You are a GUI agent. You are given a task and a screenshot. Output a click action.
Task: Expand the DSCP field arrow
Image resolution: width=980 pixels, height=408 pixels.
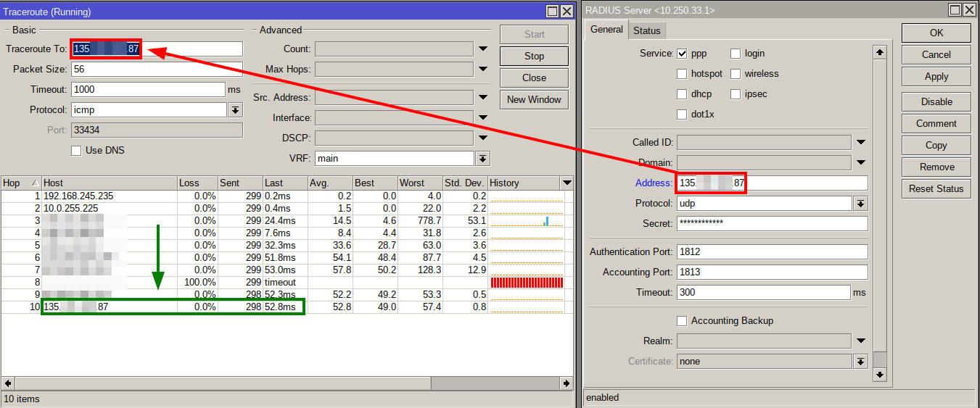point(484,138)
